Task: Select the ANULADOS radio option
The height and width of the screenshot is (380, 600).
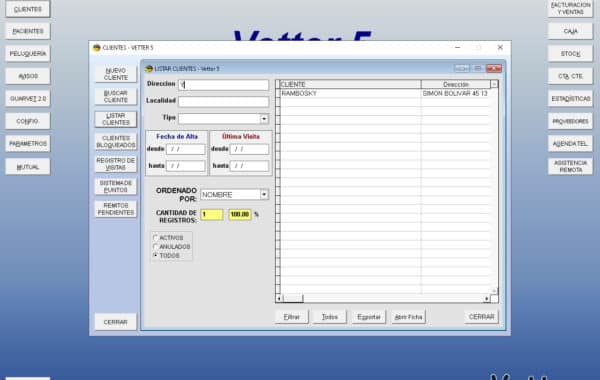Action: [156, 246]
